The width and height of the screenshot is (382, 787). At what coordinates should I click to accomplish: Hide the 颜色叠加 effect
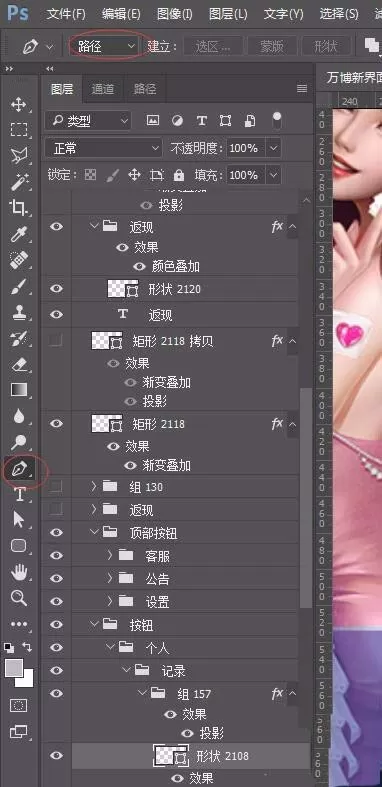tap(139, 266)
